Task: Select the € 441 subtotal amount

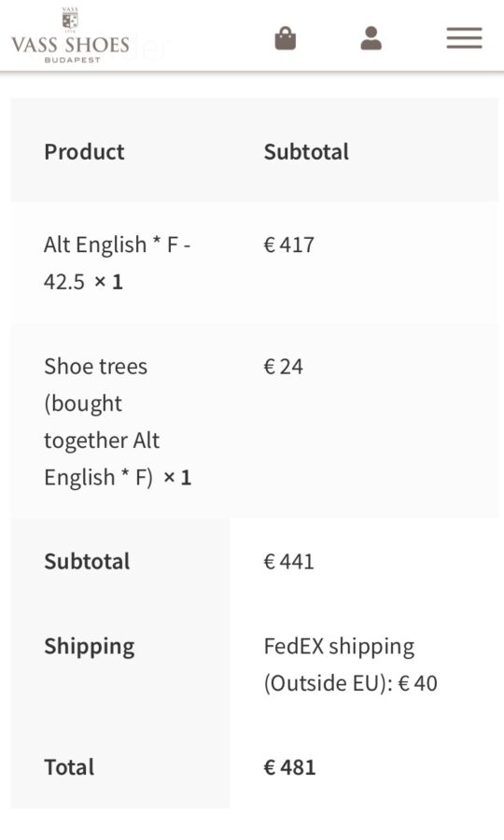Action: (x=288, y=562)
